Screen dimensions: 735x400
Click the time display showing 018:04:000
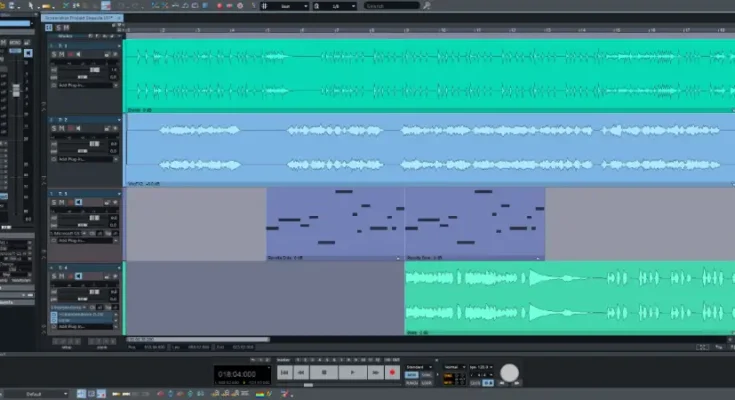click(243, 373)
